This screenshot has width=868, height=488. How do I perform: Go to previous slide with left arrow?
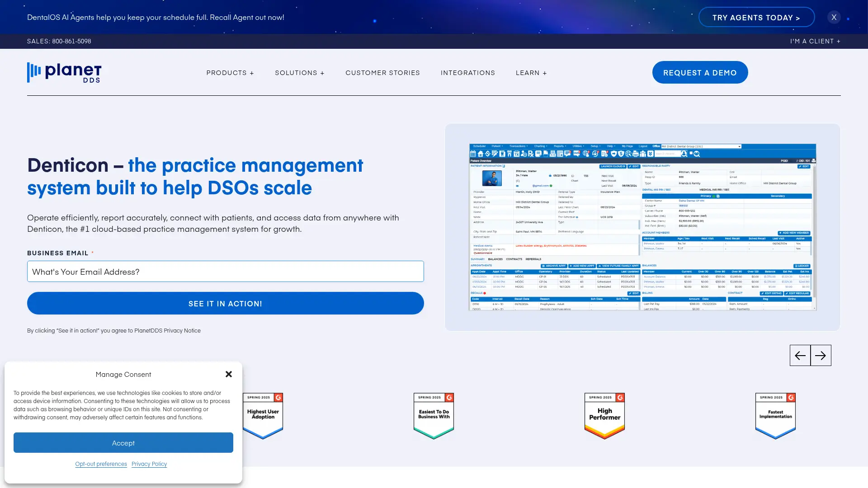point(800,356)
